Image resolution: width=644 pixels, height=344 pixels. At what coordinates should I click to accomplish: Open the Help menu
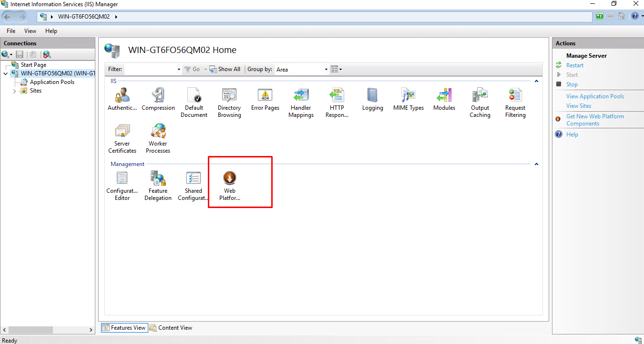tap(51, 31)
